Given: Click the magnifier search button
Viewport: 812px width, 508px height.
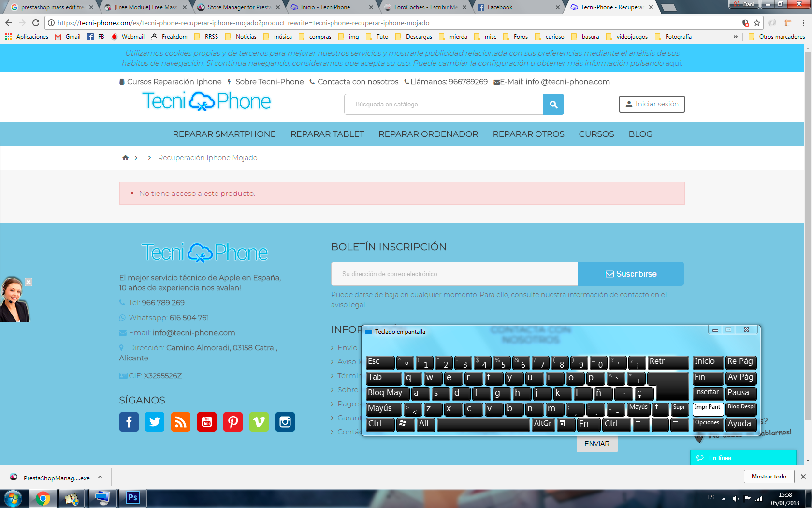Looking at the screenshot, I should click(x=553, y=104).
